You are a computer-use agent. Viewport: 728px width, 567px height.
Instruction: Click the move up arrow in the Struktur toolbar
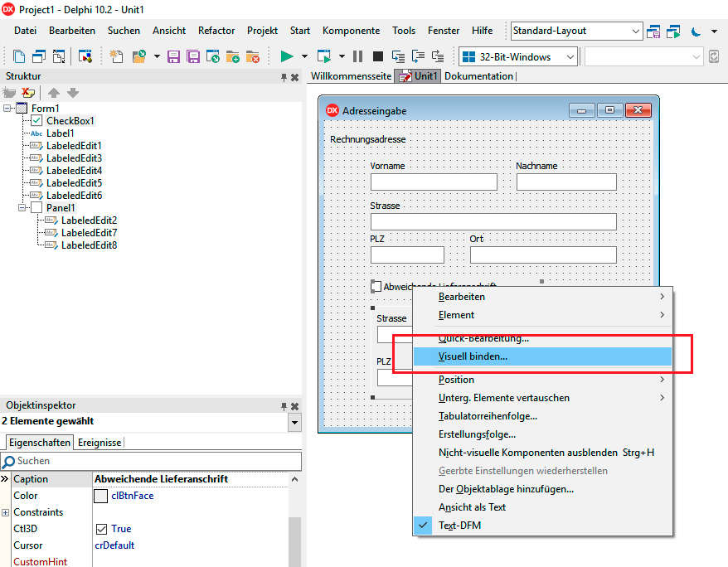[54, 93]
